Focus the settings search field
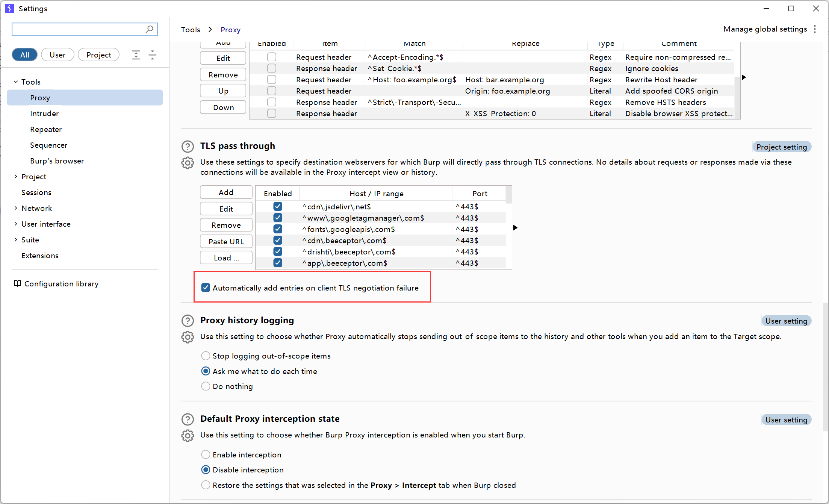Image resolution: width=829 pixels, height=504 pixels. click(85, 29)
